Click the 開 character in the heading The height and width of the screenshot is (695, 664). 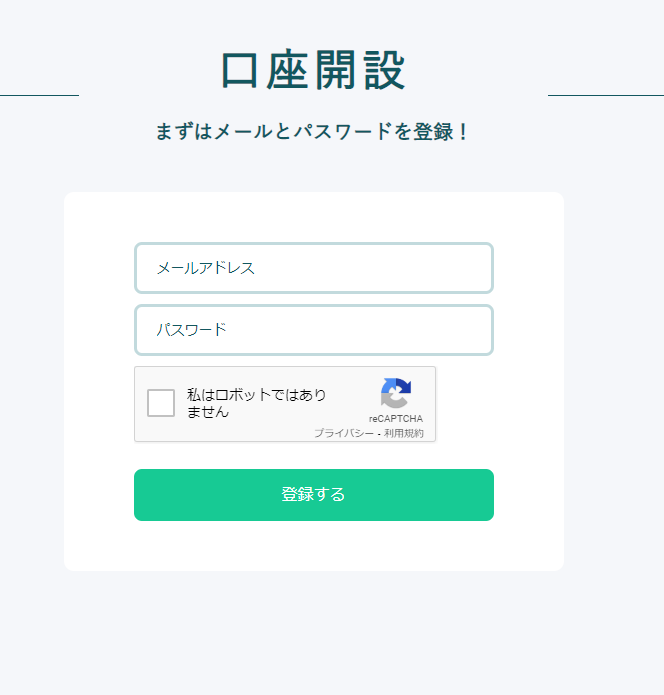337,72
